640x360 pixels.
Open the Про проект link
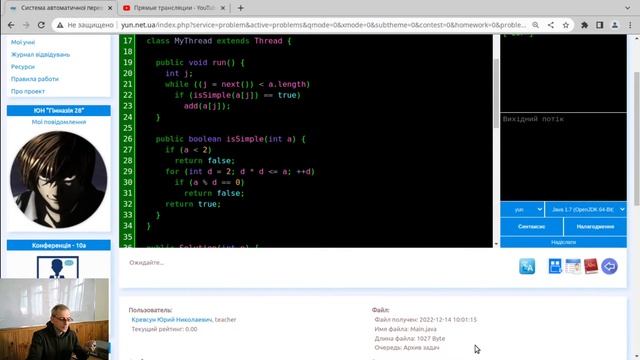pos(28,91)
